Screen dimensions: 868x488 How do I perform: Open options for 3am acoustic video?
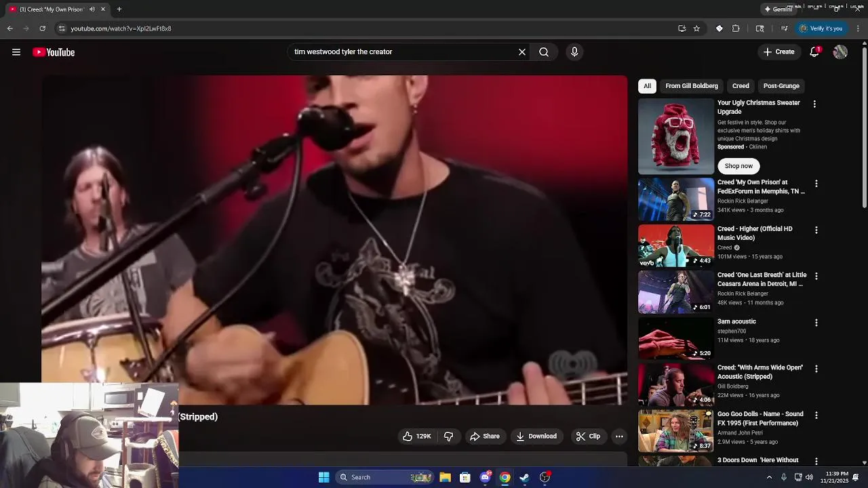(816, 323)
